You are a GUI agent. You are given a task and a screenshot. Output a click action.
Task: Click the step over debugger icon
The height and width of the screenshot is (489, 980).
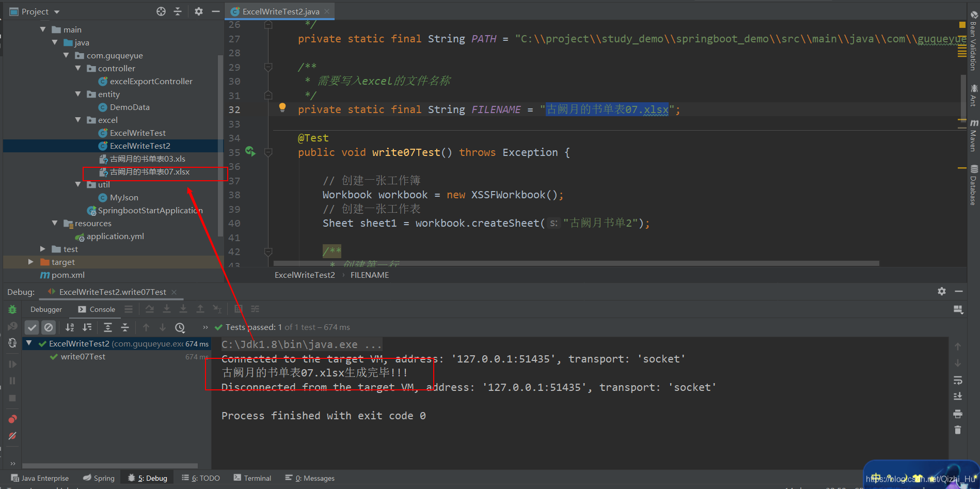coord(149,309)
